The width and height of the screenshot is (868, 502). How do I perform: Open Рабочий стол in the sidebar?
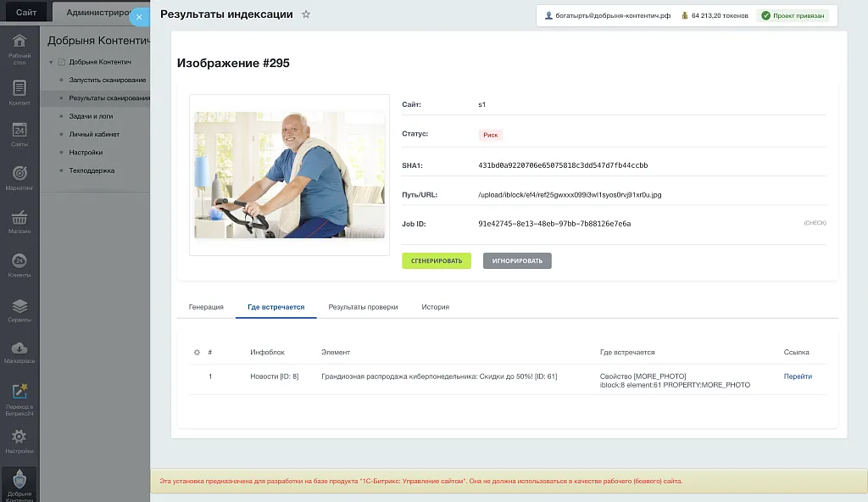click(19, 47)
